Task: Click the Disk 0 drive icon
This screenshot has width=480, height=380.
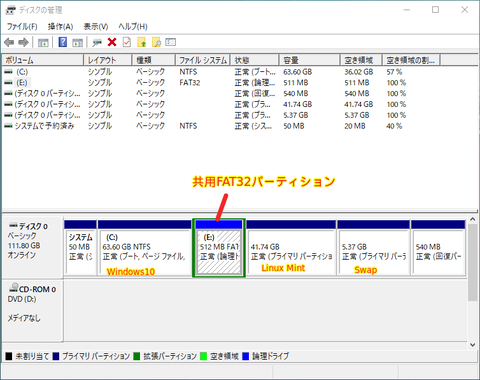Action: (13, 225)
